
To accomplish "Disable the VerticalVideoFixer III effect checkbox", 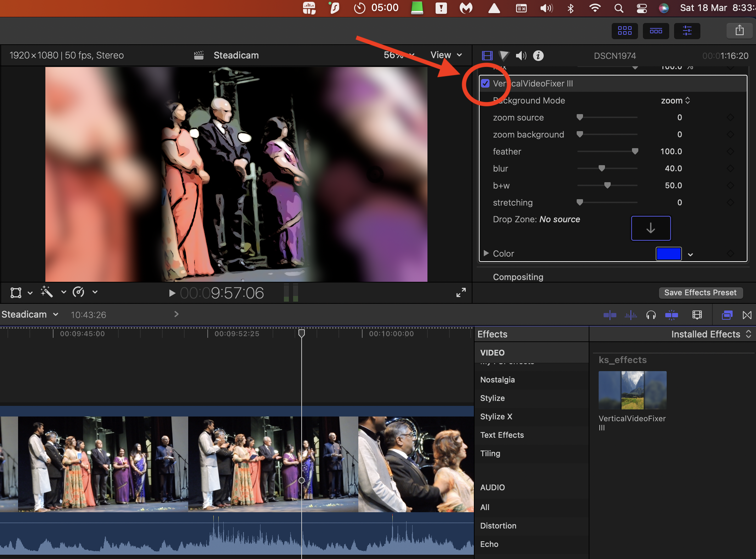I will (485, 84).
